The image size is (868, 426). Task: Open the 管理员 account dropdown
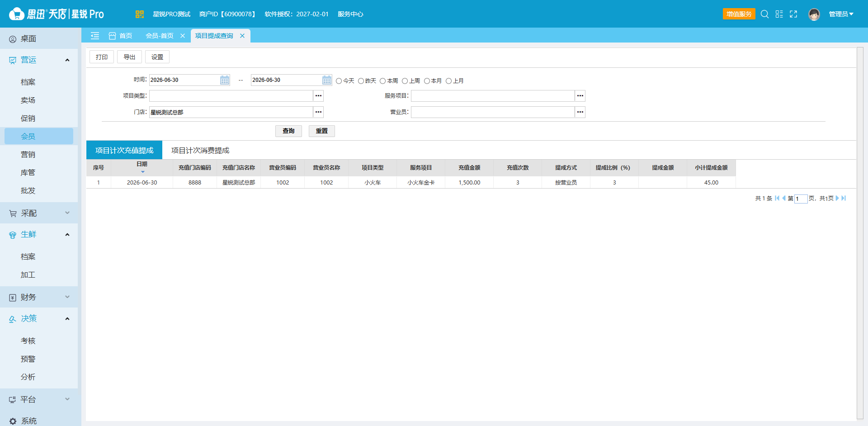[841, 14]
